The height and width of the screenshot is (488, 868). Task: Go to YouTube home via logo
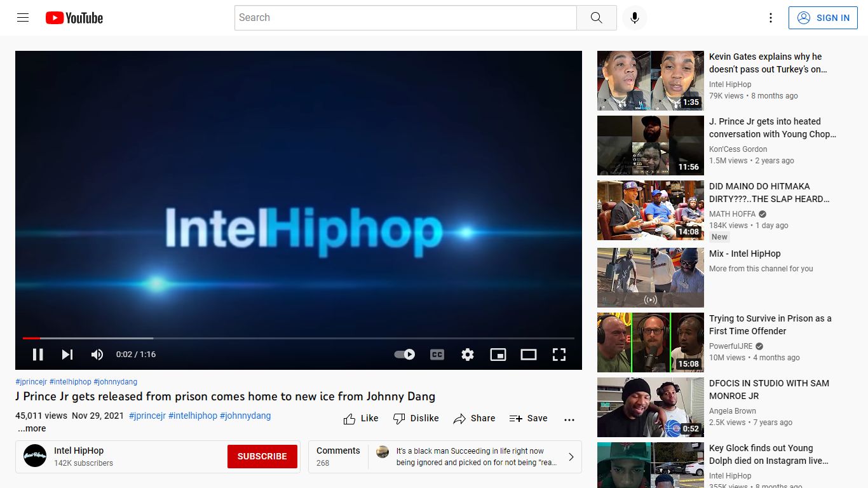[x=74, y=18]
